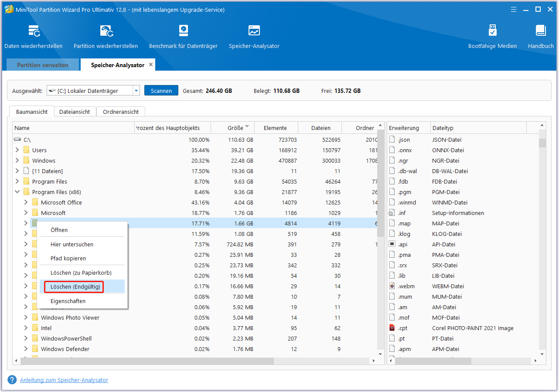Sort by the Dateityp column header

tap(478, 128)
